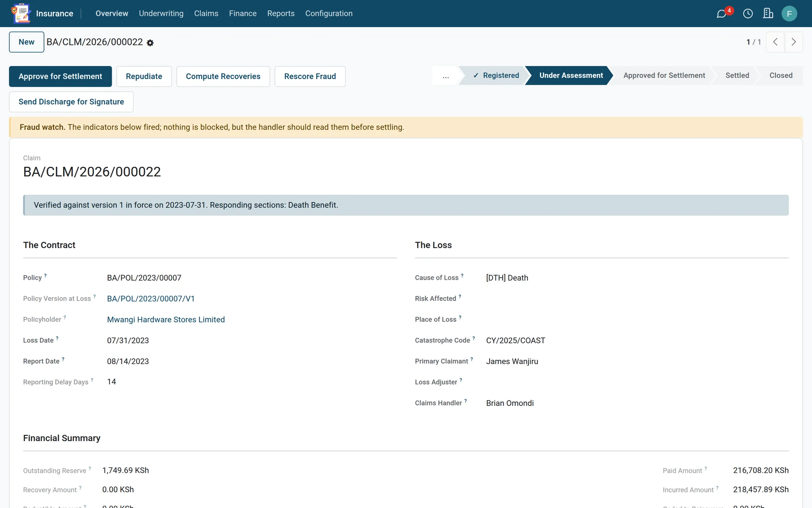Viewport: 812px width, 508px height.
Task: Go to the previous record arrow
Action: click(x=775, y=42)
